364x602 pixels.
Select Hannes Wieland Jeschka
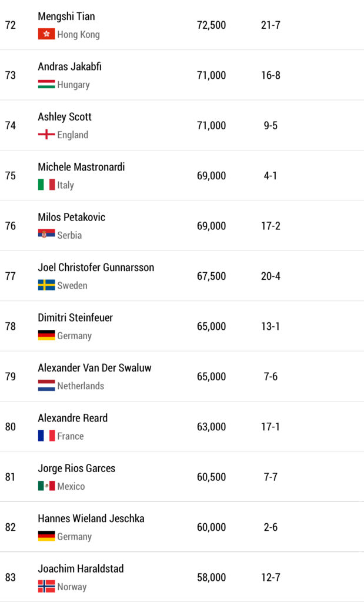click(x=91, y=519)
